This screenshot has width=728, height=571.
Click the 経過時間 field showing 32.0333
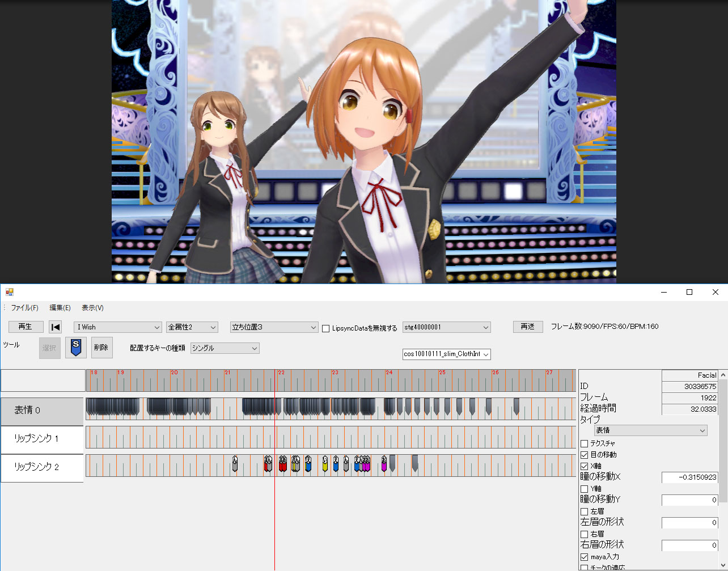click(x=690, y=409)
